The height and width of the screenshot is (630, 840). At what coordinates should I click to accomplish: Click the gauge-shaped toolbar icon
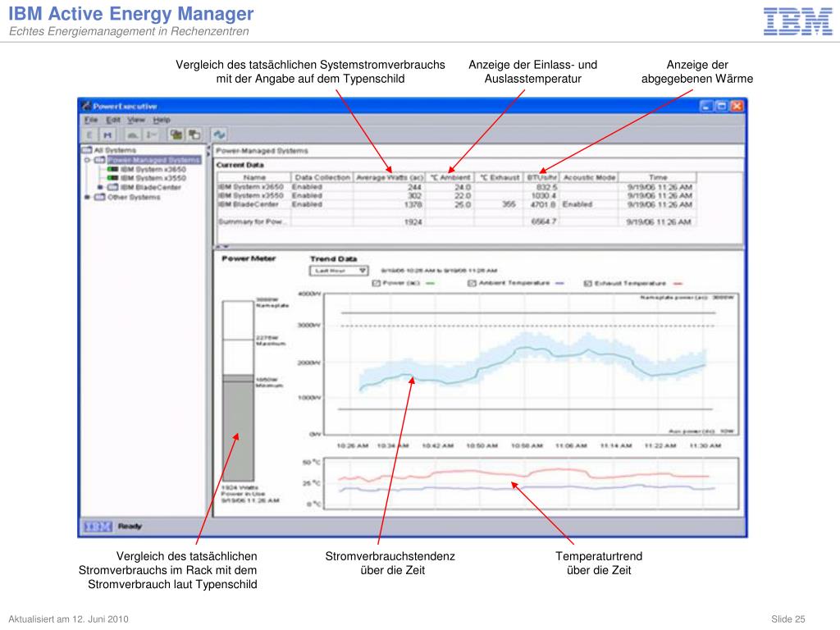point(133,135)
